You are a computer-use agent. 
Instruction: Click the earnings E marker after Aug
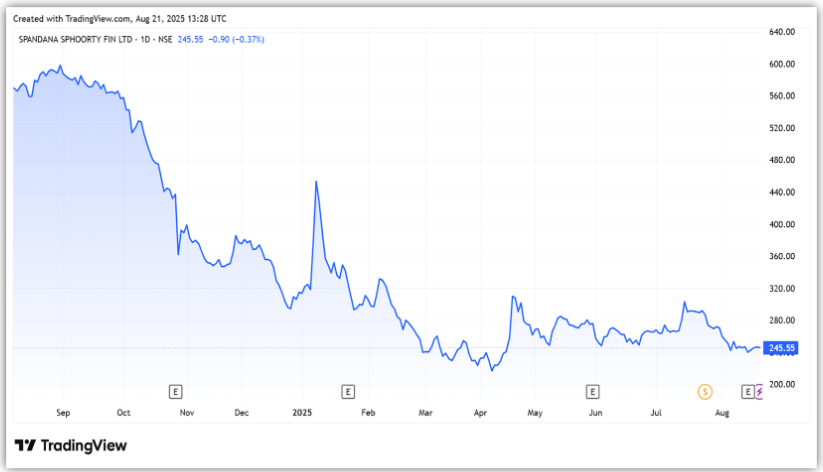point(747,390)
